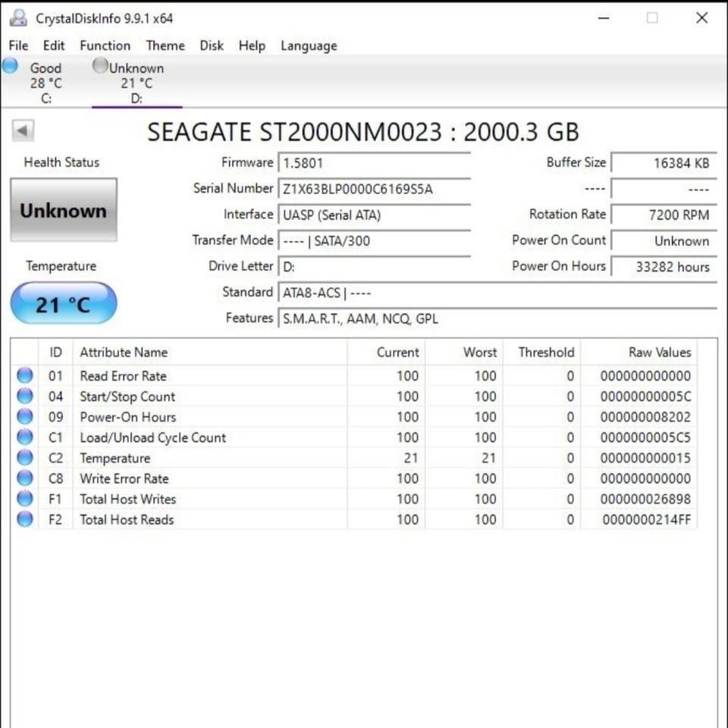Click the status orb for Load/Unload Cycle Count
This screenshot has height=728, width=728.
25,437
